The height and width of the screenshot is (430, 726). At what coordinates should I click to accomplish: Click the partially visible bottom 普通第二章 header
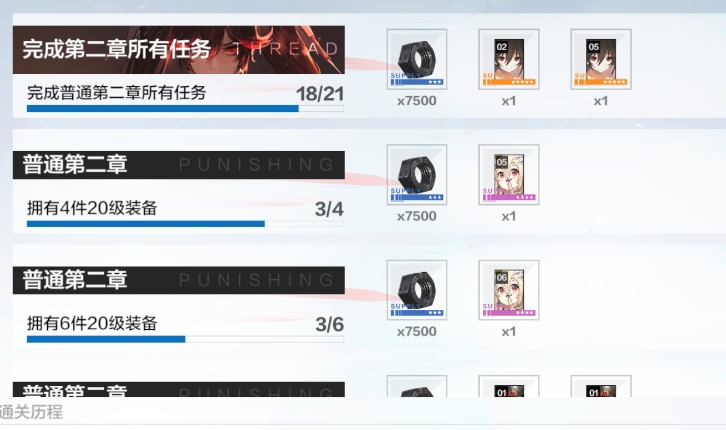pyautogui.click(x=179, y=389)
